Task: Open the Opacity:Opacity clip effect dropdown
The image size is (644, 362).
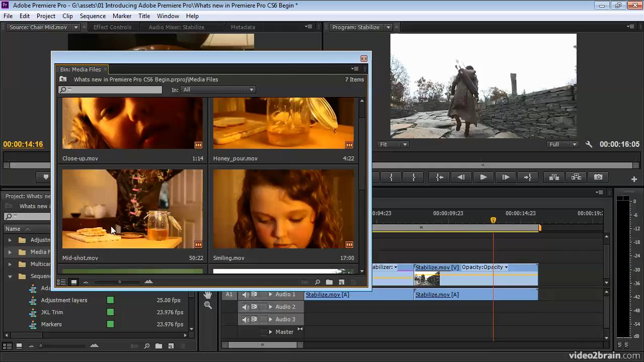Action: (x=506, y=267)
